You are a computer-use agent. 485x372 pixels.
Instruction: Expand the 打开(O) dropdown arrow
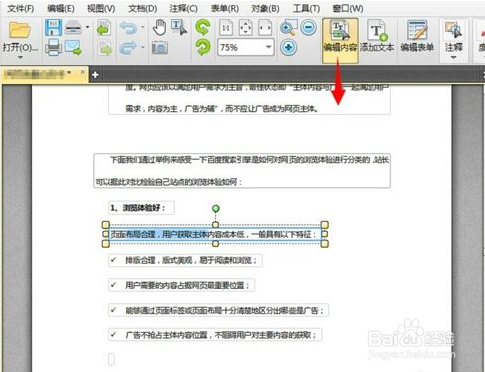[x=20, y=57]
